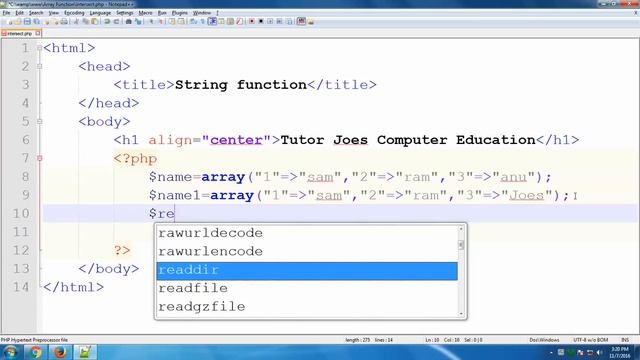Screen dimensions: 640x360
Task: Click the taskbar clock showing 3:20 PM
Action: (x=620, y=353)
